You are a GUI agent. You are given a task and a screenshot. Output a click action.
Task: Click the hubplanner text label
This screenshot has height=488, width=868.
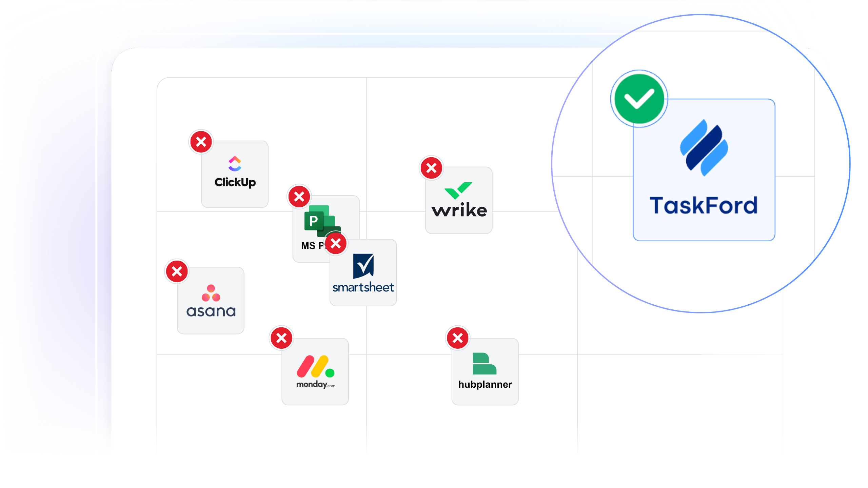pos(485,384)
